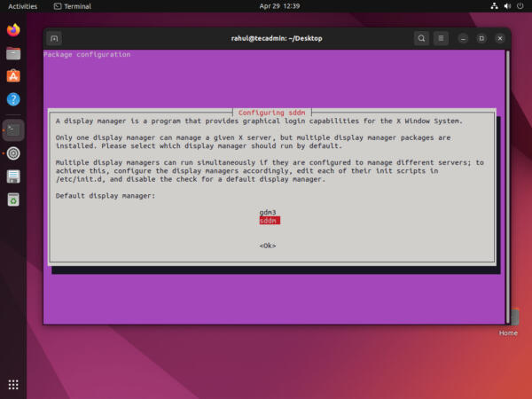
Task: Launch the Files manager from dock
Action: (x=13, y=53)
